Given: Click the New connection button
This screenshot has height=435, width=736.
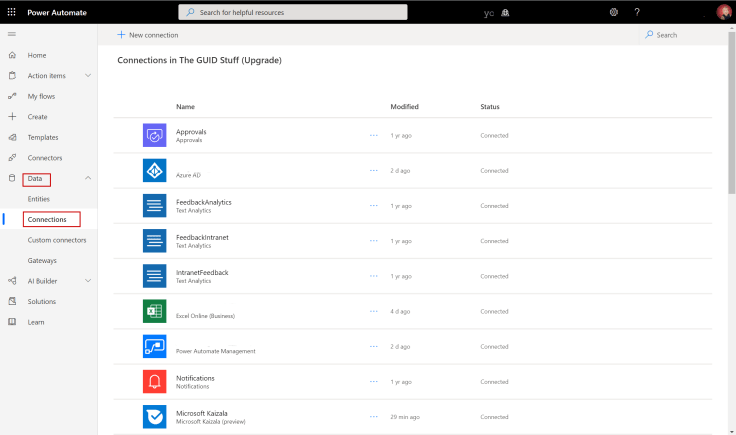Looking at the screenshot, I should [x=148, y=35].
